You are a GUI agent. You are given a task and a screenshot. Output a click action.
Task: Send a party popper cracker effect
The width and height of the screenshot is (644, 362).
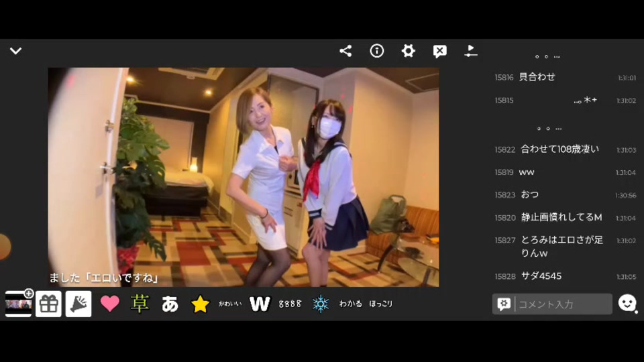78,304
